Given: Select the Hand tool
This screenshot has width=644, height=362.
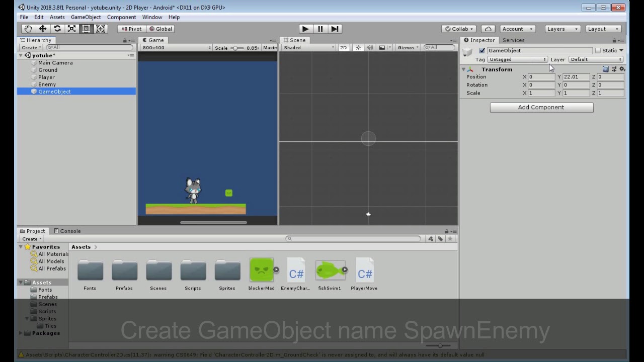Looking at the screenshot, I should tap(28, 29).
